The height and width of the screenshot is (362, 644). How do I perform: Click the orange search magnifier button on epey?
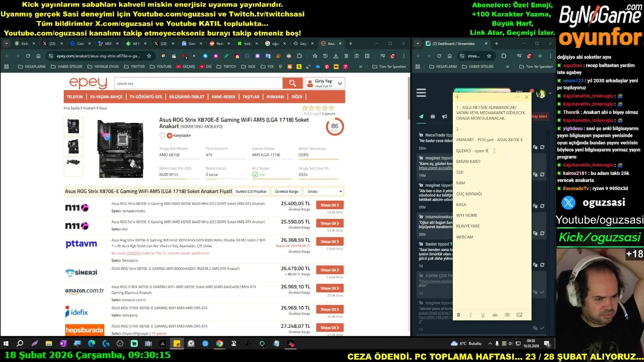[x=292, y=83]
